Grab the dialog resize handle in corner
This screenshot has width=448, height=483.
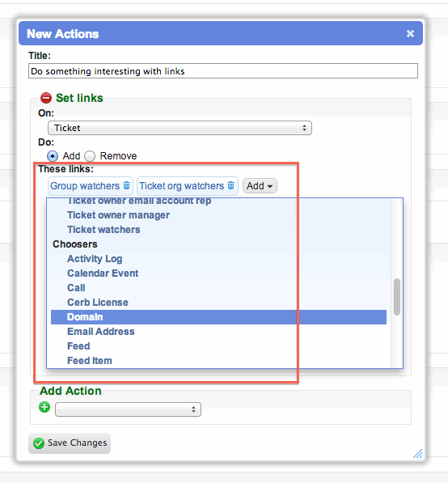click(418, 453)
